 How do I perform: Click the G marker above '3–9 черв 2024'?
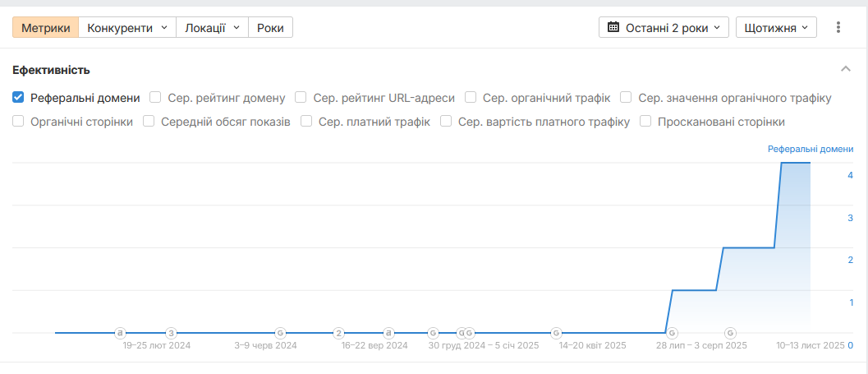pyautogui.click(x=280, y=333)
